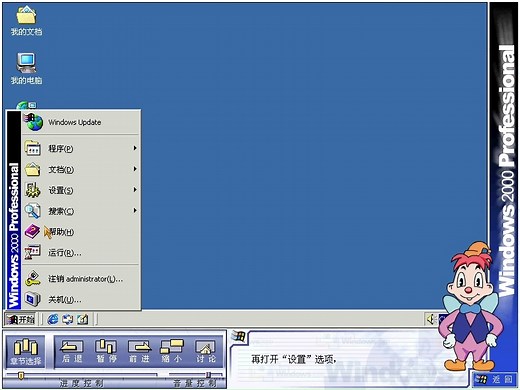Expand the 程序(P) submenu arrow

click(135, 148)
